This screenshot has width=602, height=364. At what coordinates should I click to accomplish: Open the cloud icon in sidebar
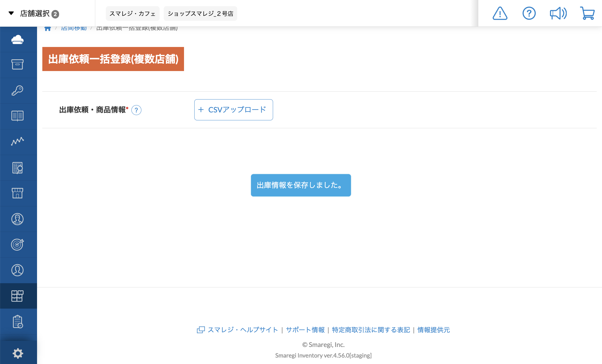click(18, 40)
